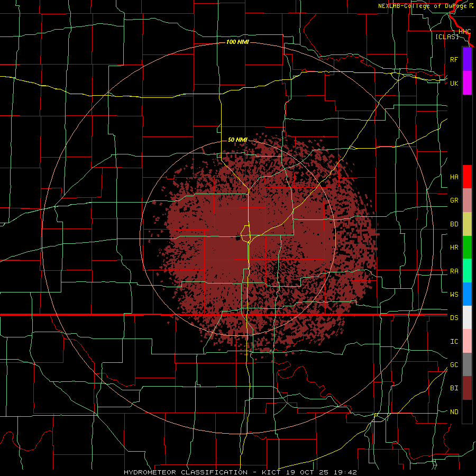Click the 'DS' legend label

[x=454, y=318]
